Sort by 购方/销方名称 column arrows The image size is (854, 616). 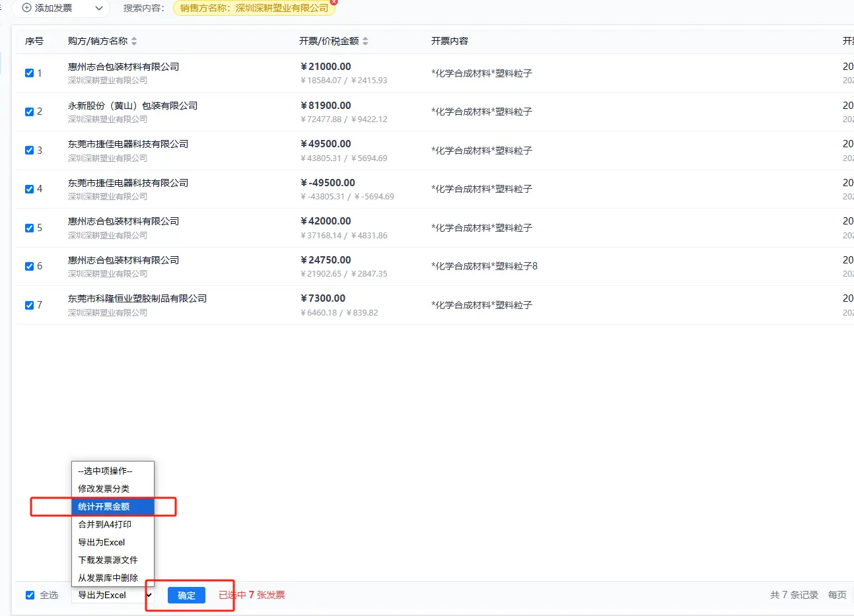point(134,41)
